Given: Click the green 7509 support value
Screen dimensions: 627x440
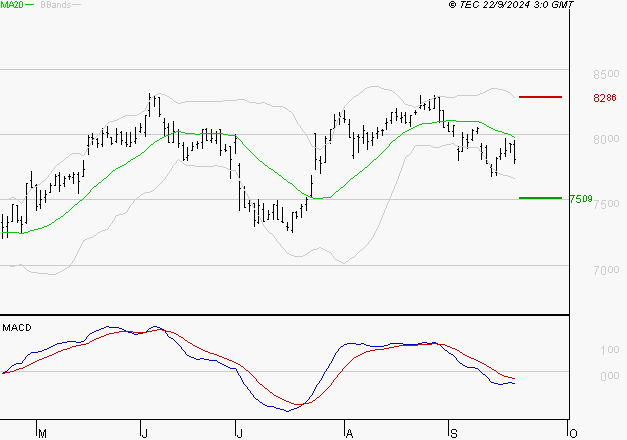Looking at the screenshot, I should coord(581,199).
